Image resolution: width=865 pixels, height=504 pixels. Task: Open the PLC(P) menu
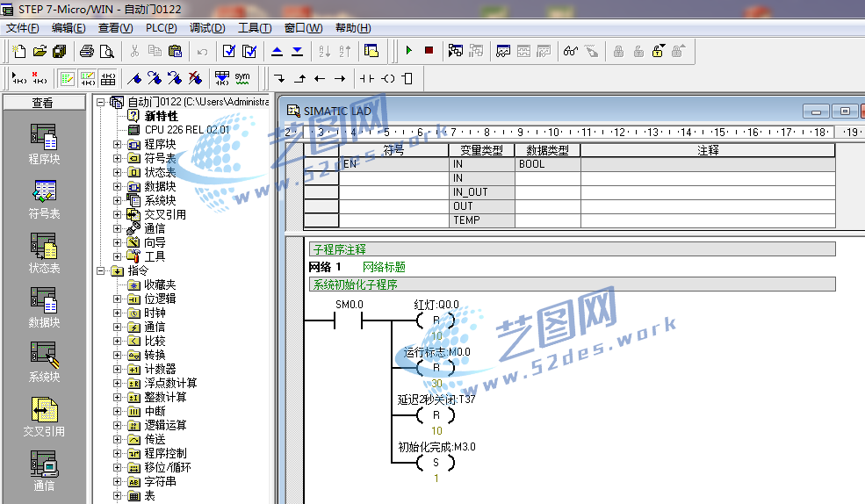click(x=161, y=27)
